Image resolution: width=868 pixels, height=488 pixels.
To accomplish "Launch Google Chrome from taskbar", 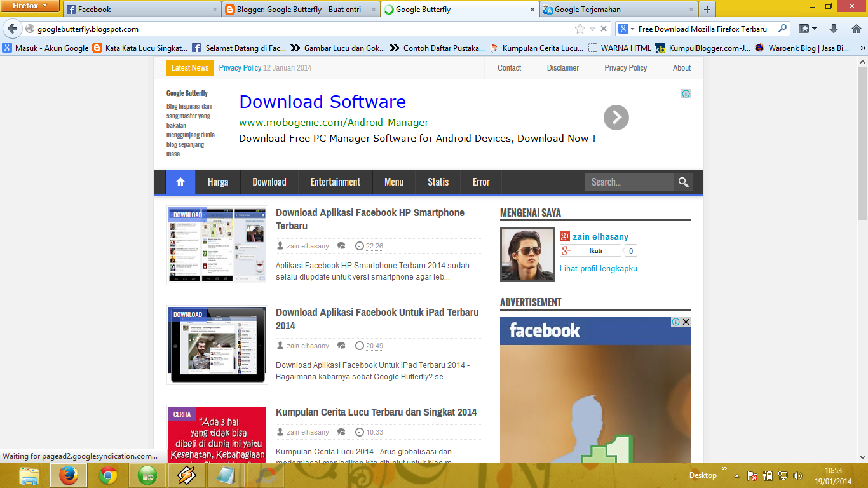I will 108,475.
